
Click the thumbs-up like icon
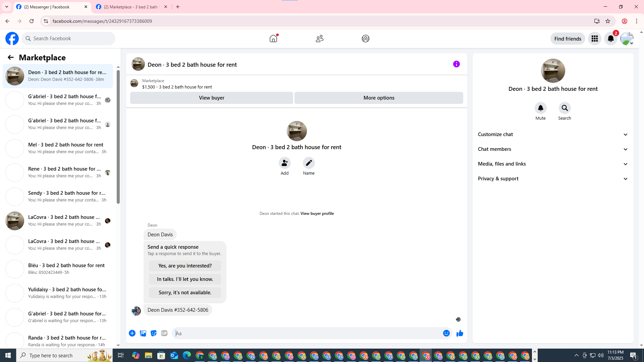(x=460, y=333)
